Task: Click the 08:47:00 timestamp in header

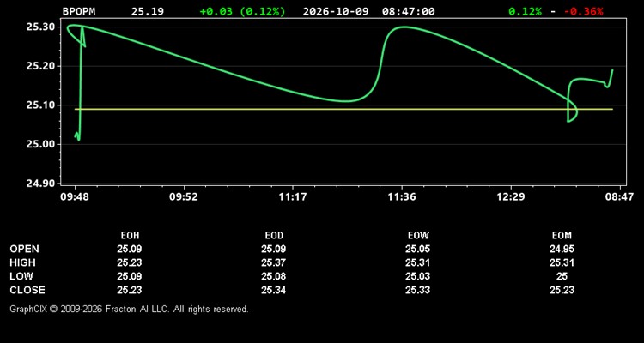Action: [x=408, y=11]
